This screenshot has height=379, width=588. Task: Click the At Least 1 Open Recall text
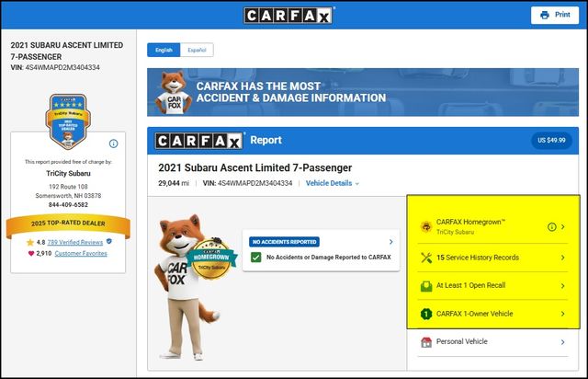(x=471, y=285)
